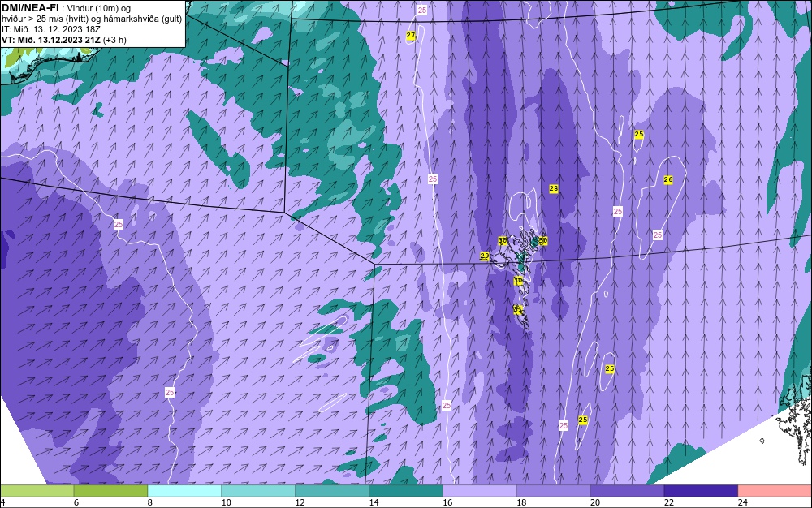Choose the 14–16 dark teal legend swatch
This screenshot has width=812, height=508.
point(406,491)
